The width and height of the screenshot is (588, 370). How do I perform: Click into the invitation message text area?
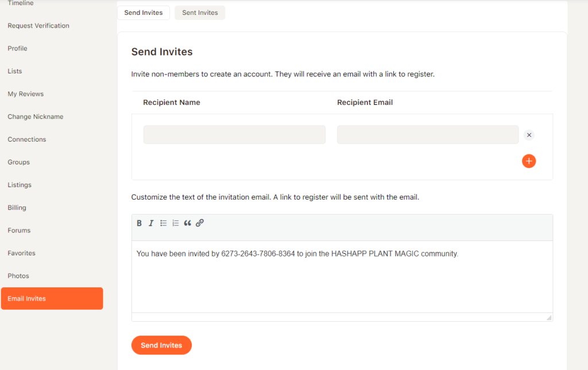342,276
